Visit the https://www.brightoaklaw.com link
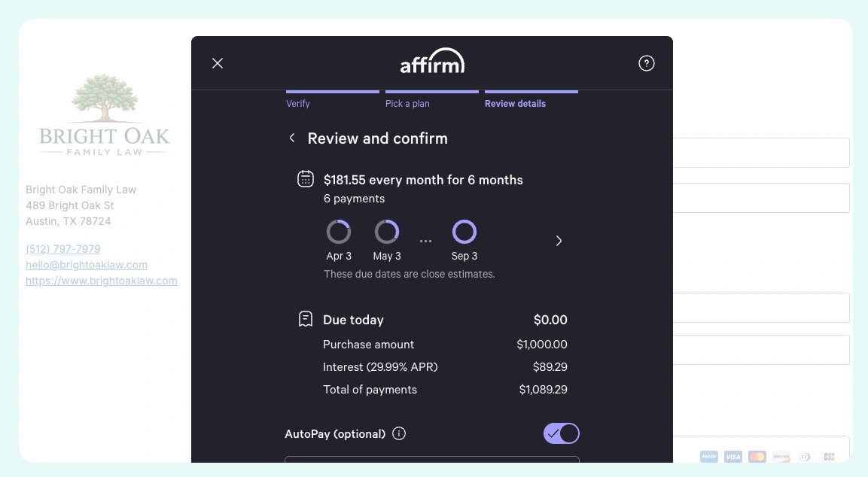The width and height of the screenshot is (868, 477). click(102, 281)
